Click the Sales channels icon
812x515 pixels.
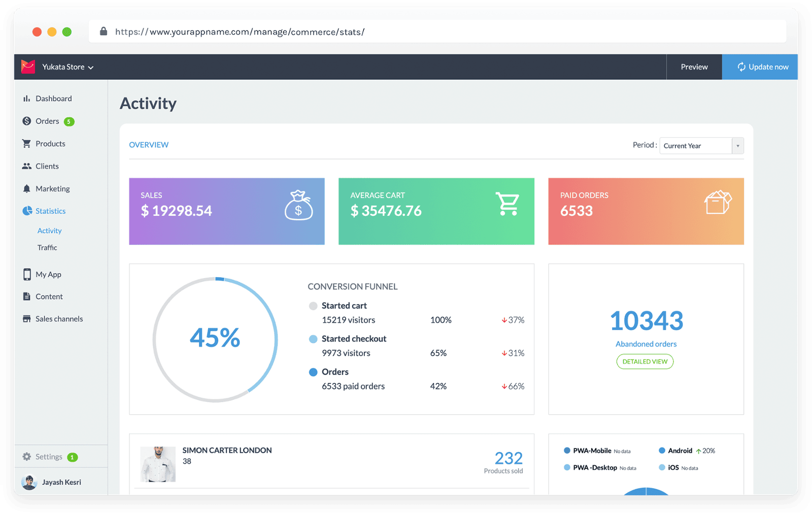tap(26, 318)
